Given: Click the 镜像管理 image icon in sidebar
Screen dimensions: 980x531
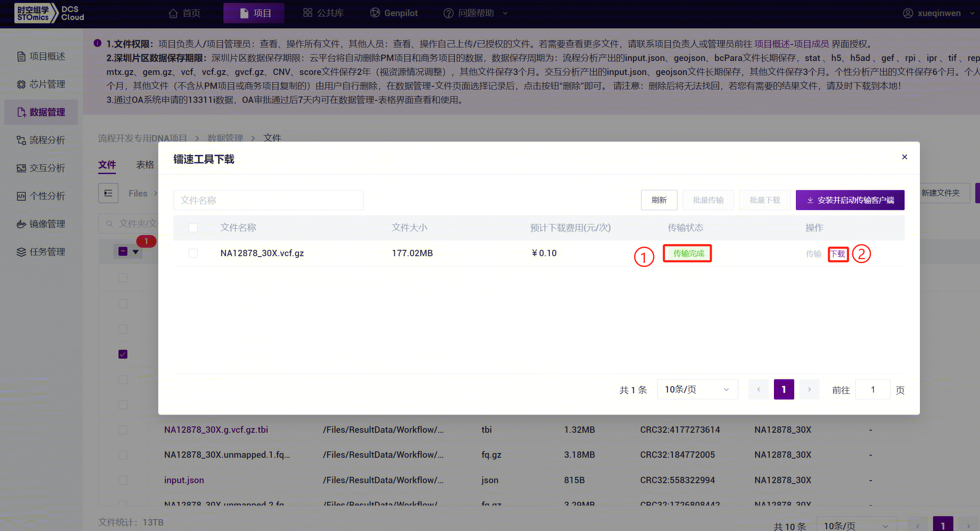Looking at the screenshot, I should [21, 224].
